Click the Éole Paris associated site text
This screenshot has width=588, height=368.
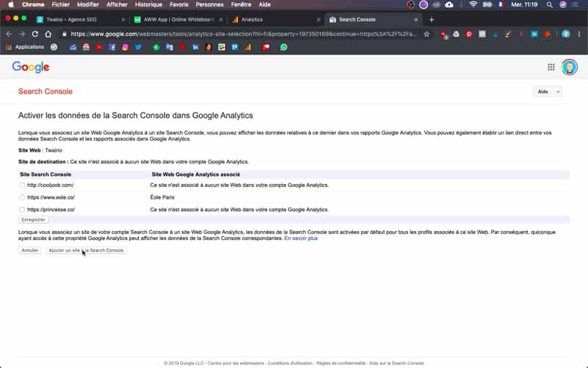click(x=162, y=197)
